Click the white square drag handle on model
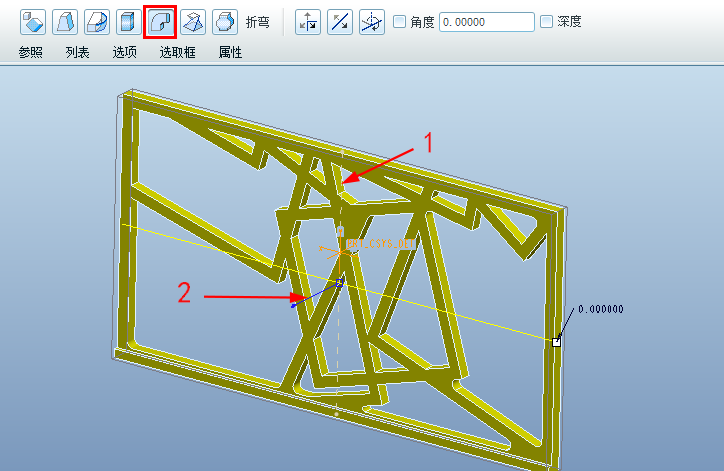Screen dimensions: 724x471 557,342
